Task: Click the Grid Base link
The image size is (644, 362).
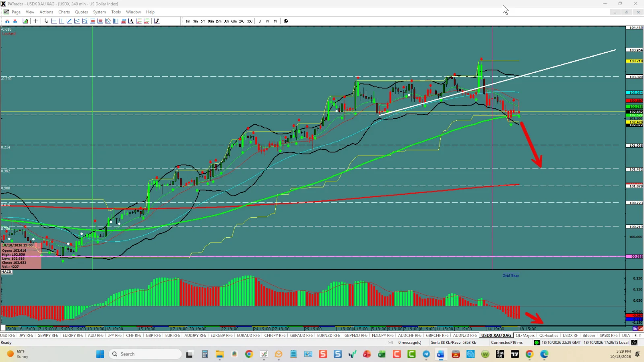Action: [510, 276]
